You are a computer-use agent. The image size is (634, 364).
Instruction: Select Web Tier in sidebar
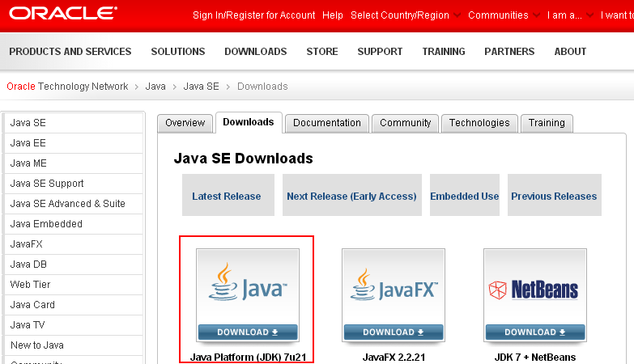pos(73,285)
